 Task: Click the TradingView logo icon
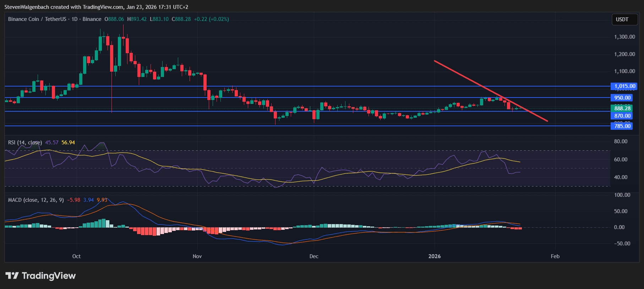pos(12,276)
